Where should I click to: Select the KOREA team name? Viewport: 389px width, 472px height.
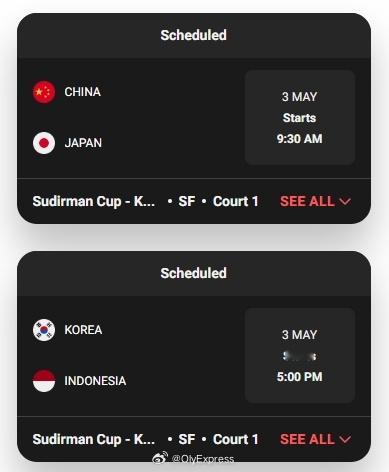click(83, 330)
